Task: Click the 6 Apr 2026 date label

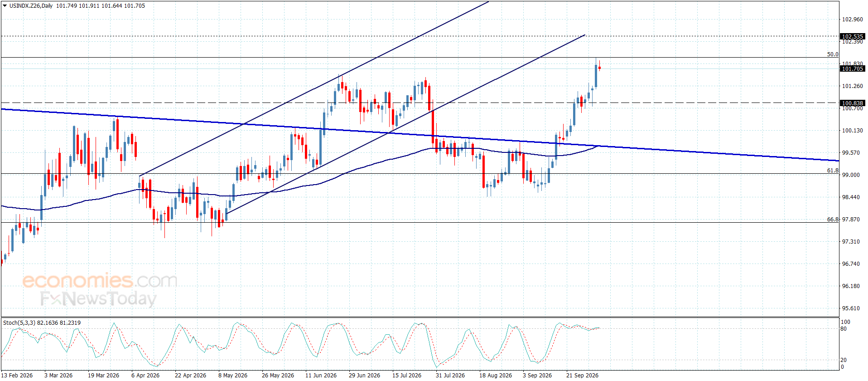Action: coord(145,375)
